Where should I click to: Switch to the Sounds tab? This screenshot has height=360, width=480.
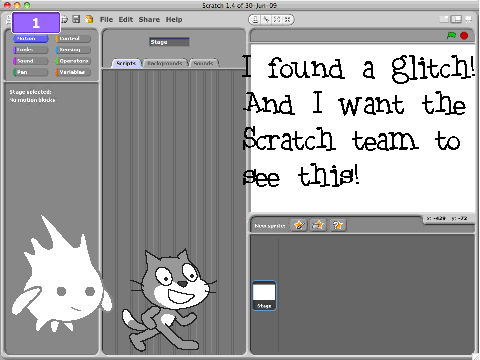[x=203, y=63]
